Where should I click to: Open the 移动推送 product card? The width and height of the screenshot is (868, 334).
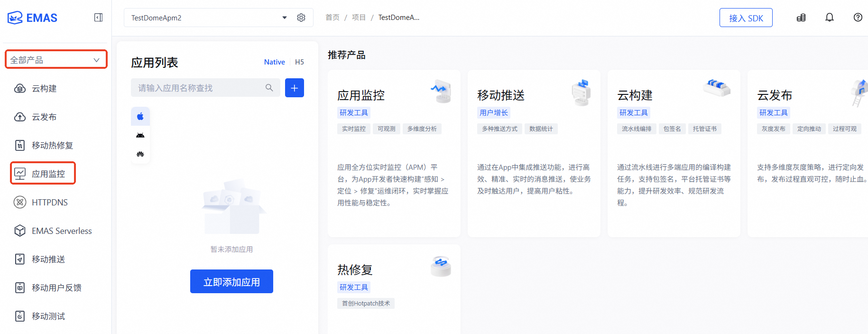point(534,154)
